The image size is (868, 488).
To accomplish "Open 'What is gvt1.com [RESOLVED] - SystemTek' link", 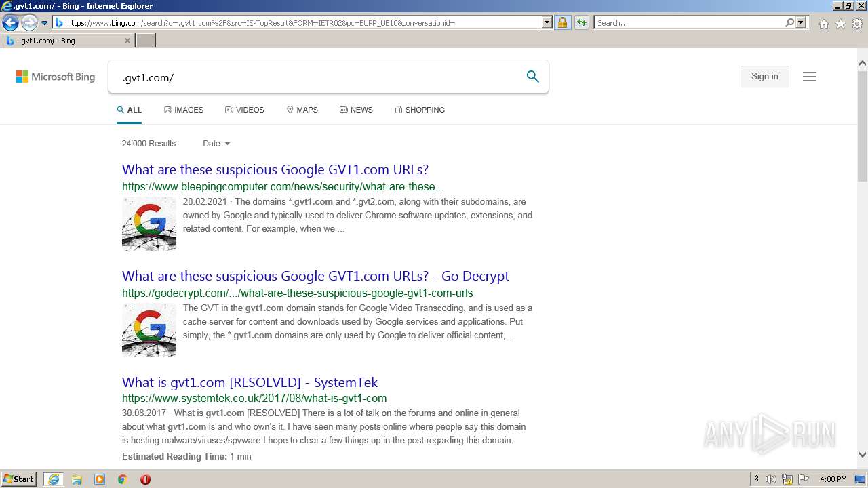I will (x=250, y=382).
